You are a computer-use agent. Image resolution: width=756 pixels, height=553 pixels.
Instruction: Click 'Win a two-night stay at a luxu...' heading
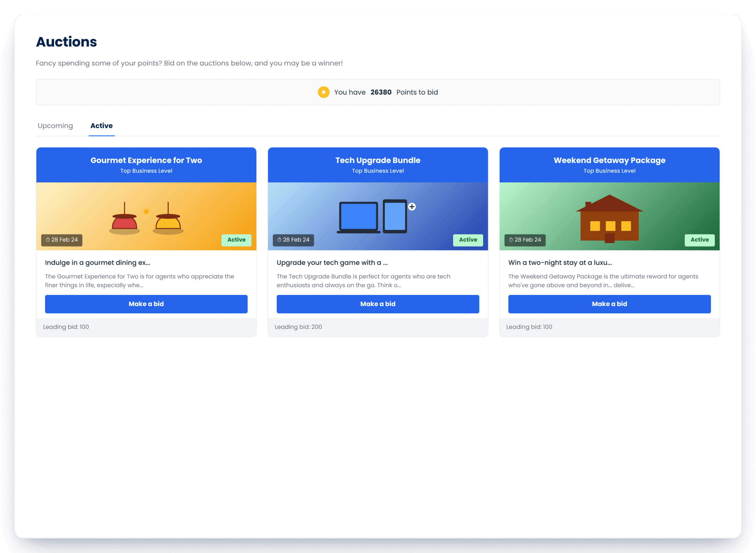point(560,263)
